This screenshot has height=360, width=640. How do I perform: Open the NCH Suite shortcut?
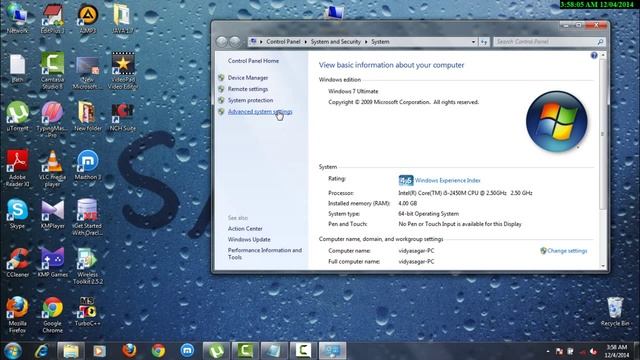(x=122, y=116)
